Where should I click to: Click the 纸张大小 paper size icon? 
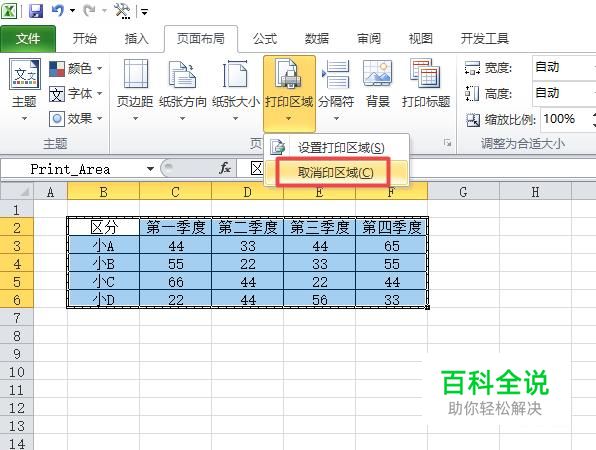(x=236, y=90)
